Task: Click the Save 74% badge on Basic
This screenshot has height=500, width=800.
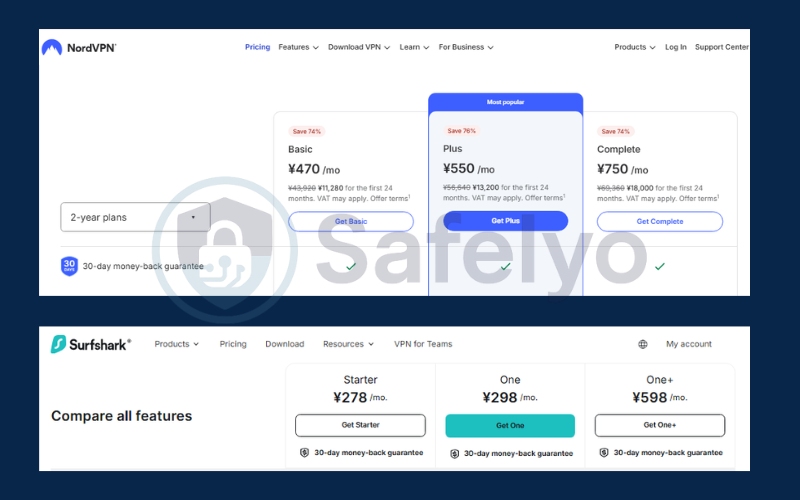Action: 307,132
